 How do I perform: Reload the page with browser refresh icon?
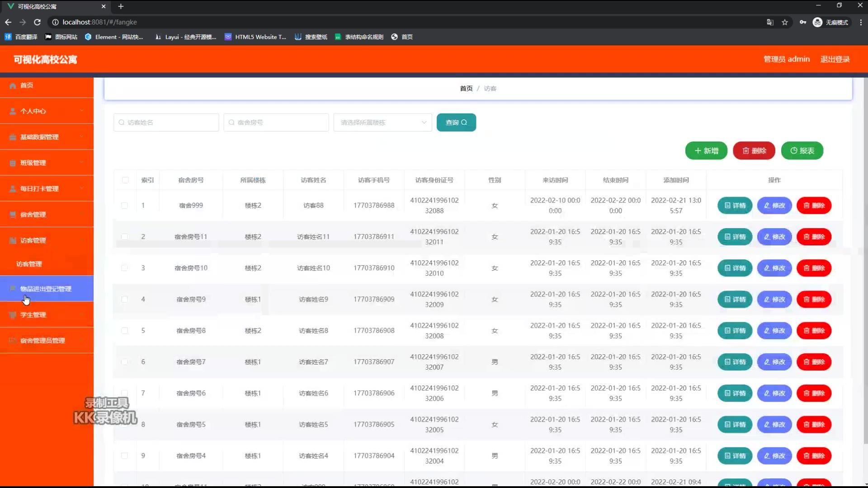38,22
